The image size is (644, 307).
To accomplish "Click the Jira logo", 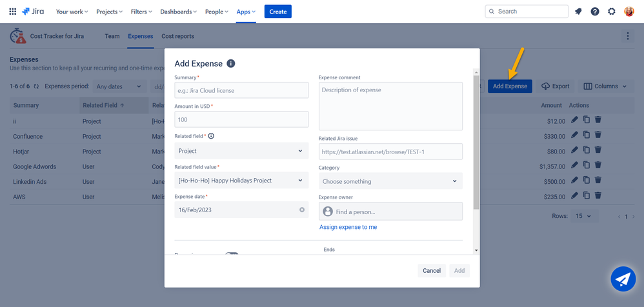I will (34, 12).
